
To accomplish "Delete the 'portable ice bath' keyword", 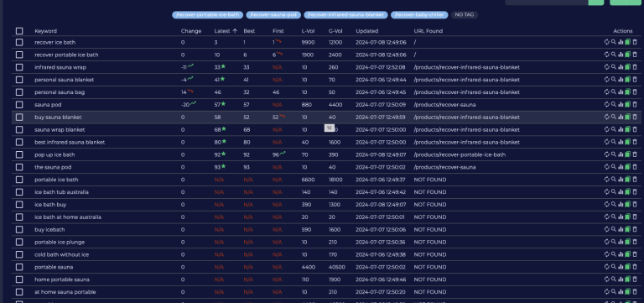I will [x=635, y=180].
